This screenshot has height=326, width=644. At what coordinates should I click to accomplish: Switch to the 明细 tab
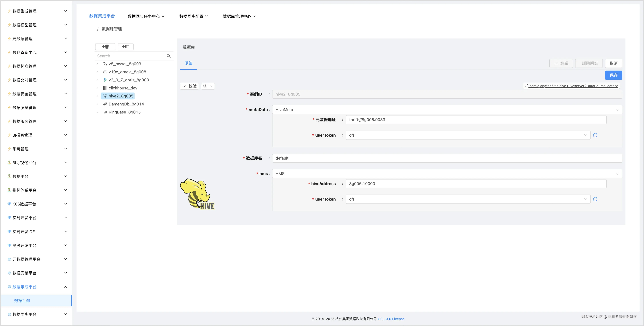pos(188,63)
